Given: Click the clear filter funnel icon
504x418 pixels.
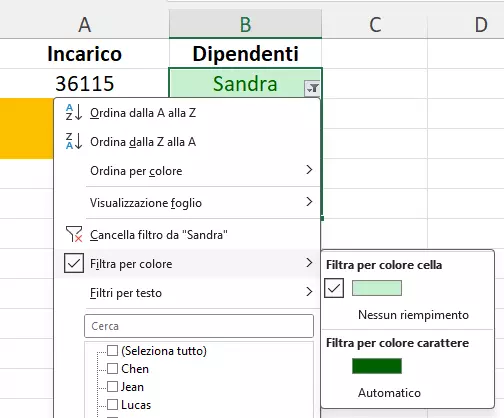Looking at the screenshot, I should pos(74,234).
